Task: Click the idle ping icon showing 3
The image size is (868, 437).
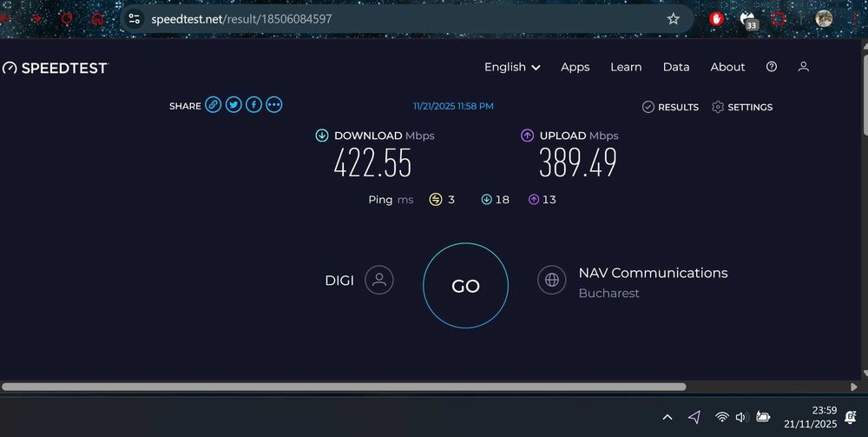Action: (x=436, y=200)
